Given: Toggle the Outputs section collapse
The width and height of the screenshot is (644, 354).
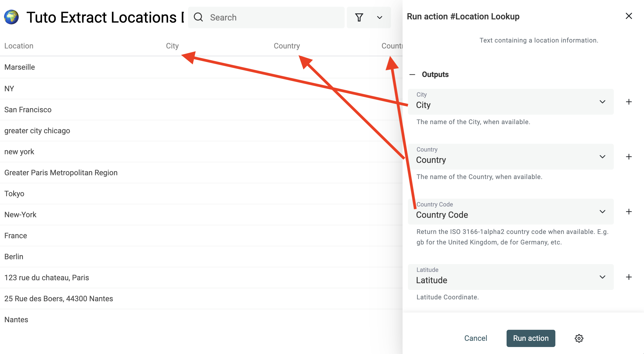Looking at the screenshot, I should coord(412,74).
